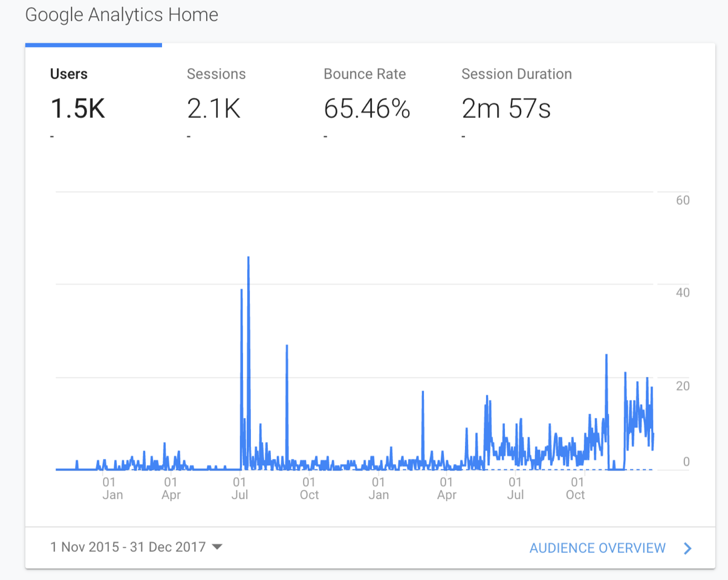Open the Audience Overview report link
This screenshot has height=580, width=728.
[x=597, y=548]
